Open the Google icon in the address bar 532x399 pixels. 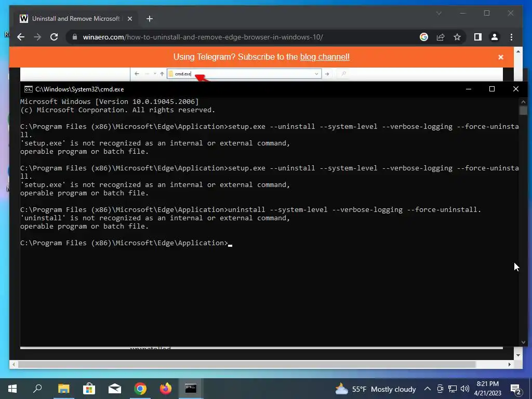[424, 37]
